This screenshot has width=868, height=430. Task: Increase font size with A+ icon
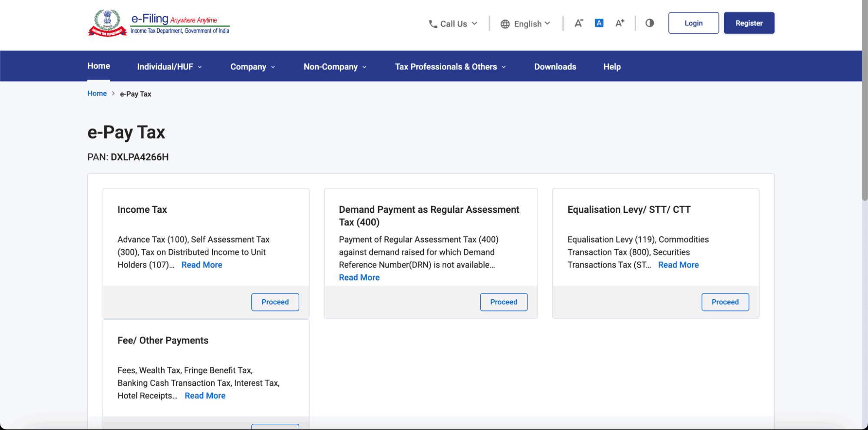point(620,23)
